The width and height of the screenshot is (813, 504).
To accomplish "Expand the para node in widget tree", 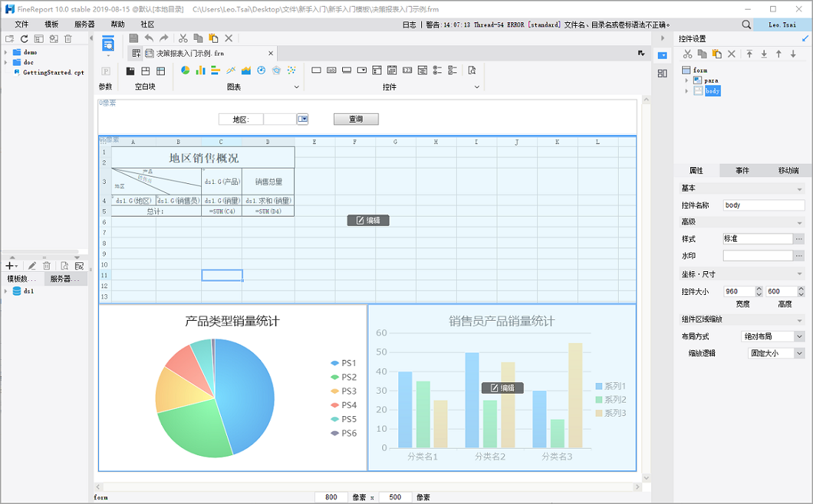I will pyautogui.click(x=686, y=81).
